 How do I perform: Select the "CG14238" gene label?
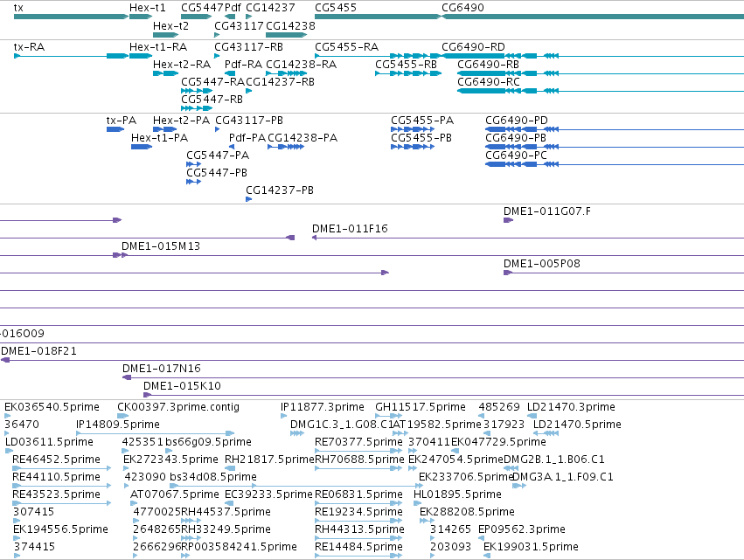[x=290, y=25]
